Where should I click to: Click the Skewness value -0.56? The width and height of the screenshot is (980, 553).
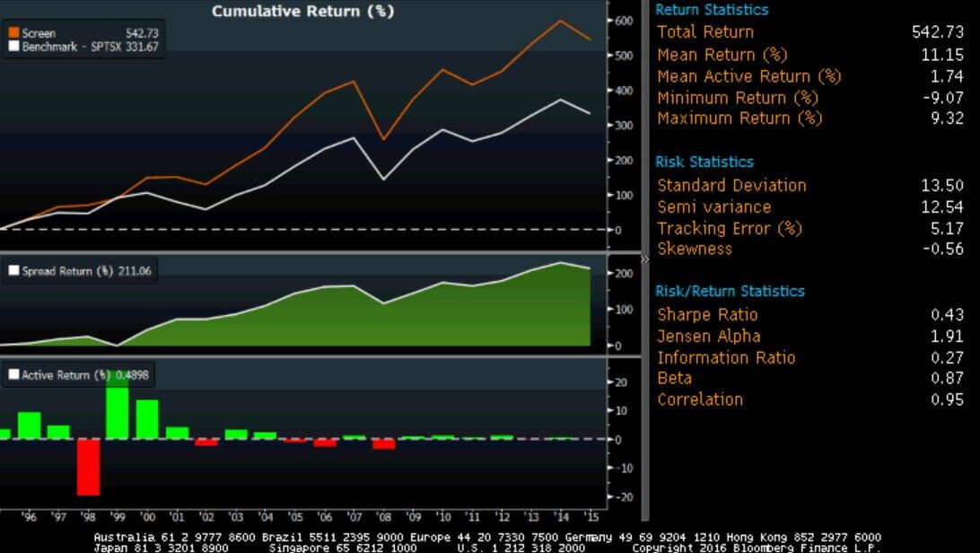[943, 249]
